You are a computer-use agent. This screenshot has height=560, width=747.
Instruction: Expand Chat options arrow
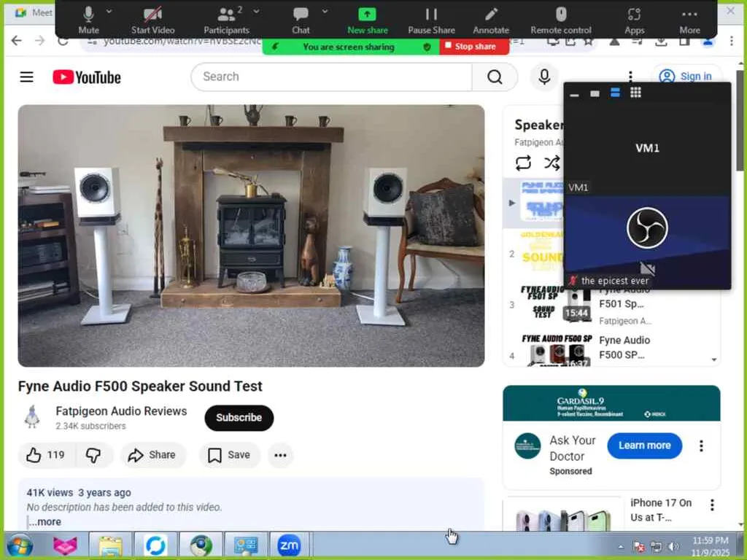(325, 11)
